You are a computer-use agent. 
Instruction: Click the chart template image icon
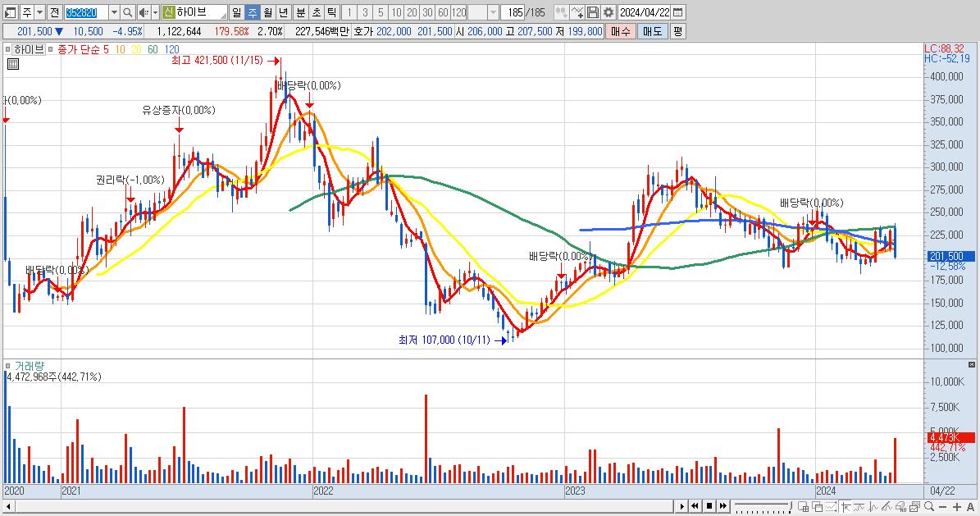[914, 507]
